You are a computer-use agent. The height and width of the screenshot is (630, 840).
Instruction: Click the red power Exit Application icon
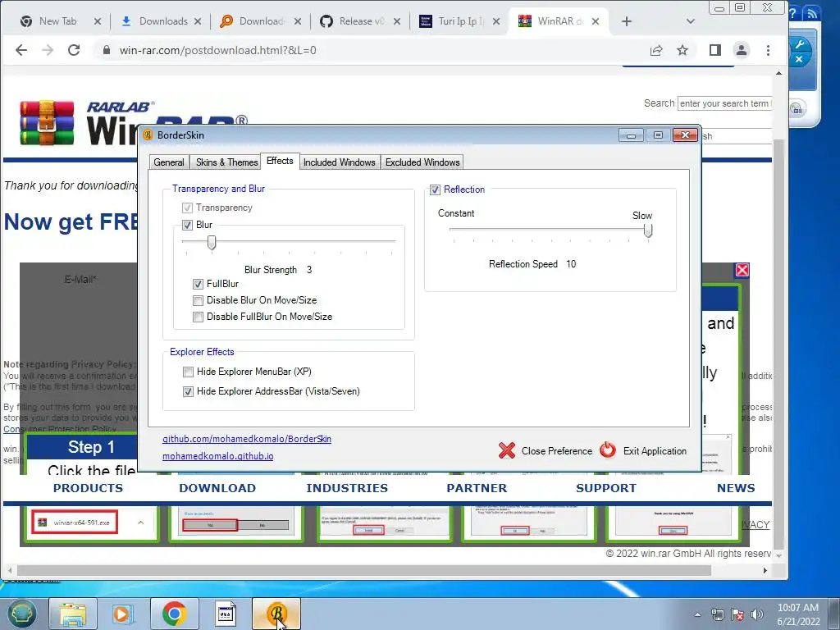[x=608, y=450]
